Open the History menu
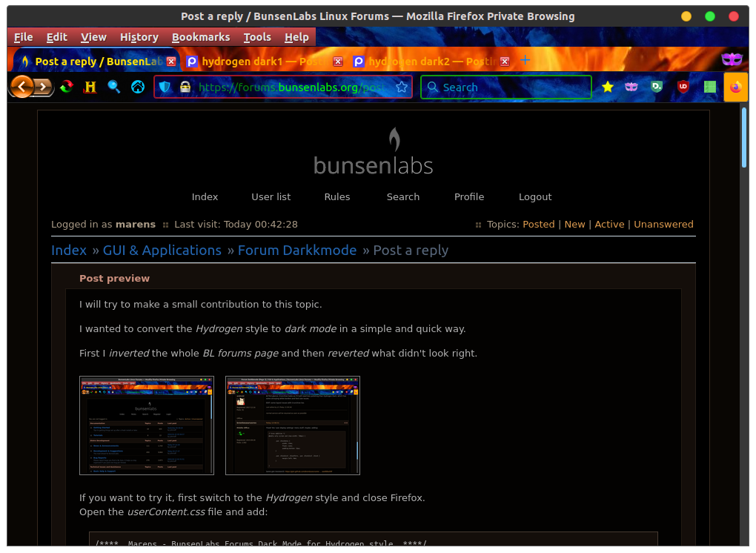Image resolution: width=756 pixels, height=553 pixels. (139, 37)
